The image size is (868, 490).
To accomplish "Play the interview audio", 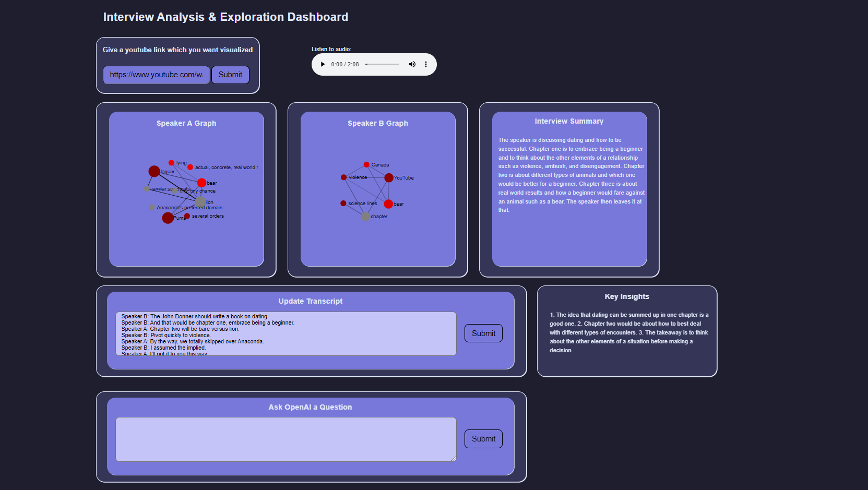I will (x=323, y=64).
